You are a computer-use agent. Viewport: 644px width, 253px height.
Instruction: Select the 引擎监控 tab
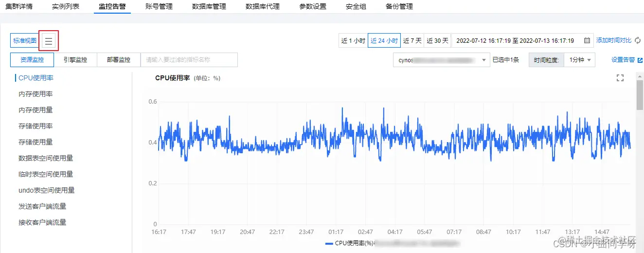click(x=75, y=60)
